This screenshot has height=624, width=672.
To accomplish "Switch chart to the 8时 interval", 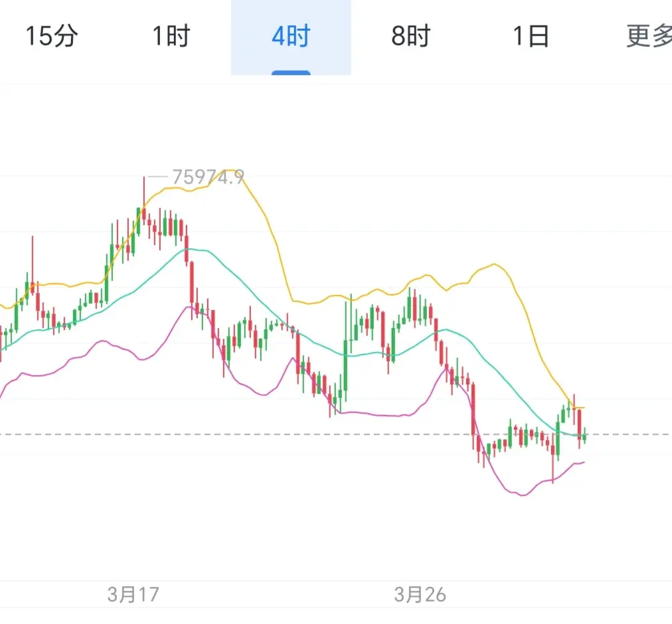I will (410, 37).
